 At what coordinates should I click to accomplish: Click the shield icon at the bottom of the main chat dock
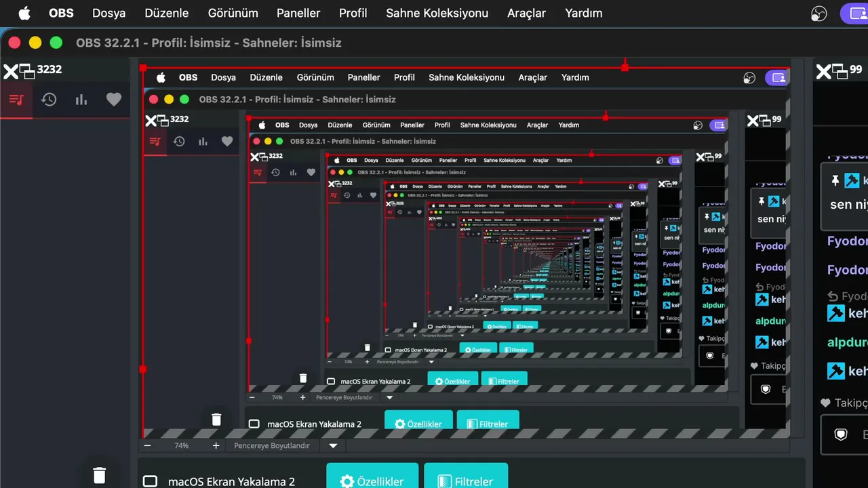click(x=841, y=434)
